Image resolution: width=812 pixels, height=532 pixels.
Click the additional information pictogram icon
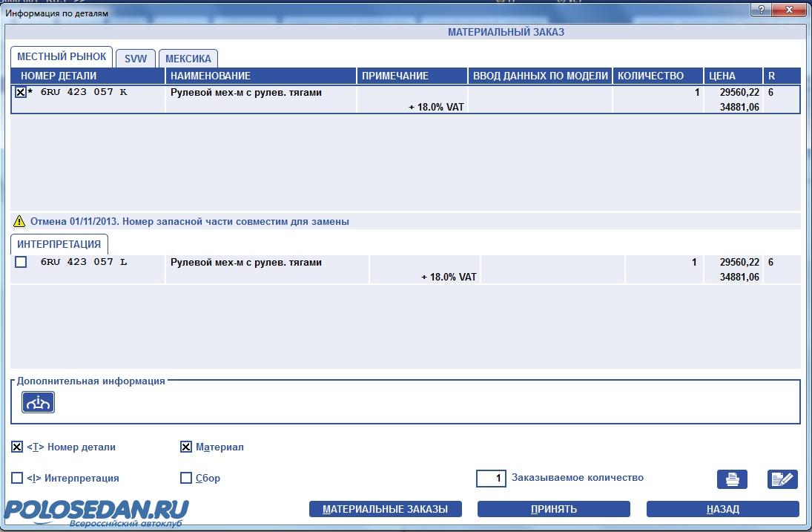38,402
